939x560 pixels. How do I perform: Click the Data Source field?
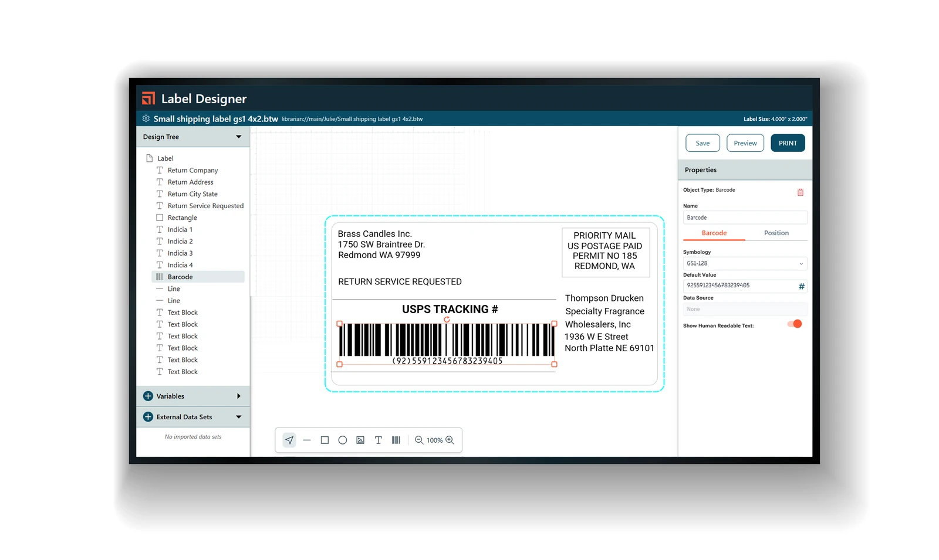[x=745, y=309]
